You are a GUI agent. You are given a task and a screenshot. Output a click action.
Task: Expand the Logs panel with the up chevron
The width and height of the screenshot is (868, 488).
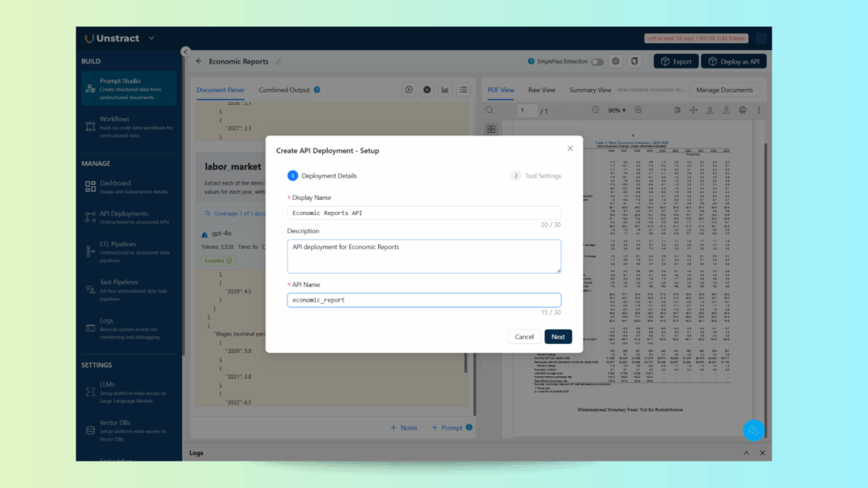click(x=747, y=453)
